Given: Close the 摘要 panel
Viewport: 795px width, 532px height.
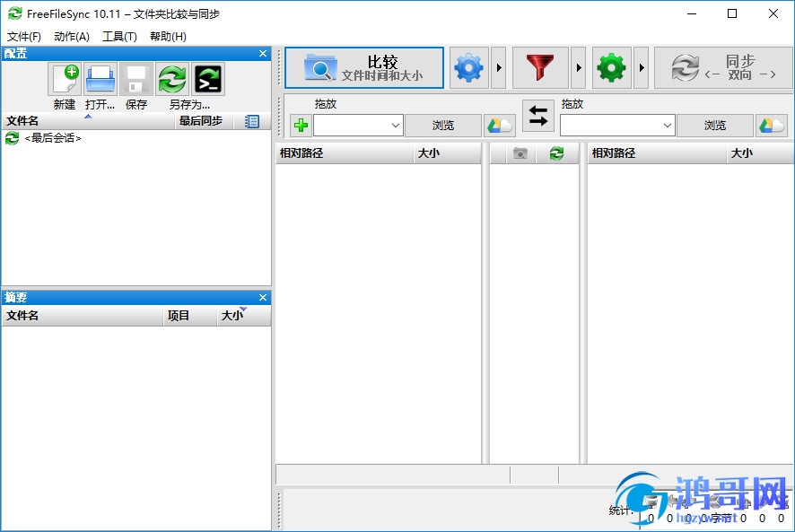Looking at the screenshot, I should click(x=263, y=297).
